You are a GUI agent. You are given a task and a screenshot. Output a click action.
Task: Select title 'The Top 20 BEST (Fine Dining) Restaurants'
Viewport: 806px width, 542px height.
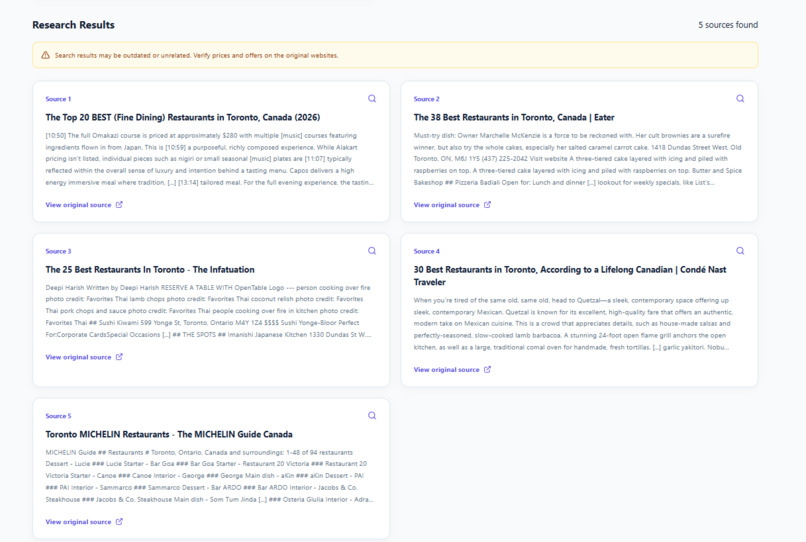pos(182,117)
